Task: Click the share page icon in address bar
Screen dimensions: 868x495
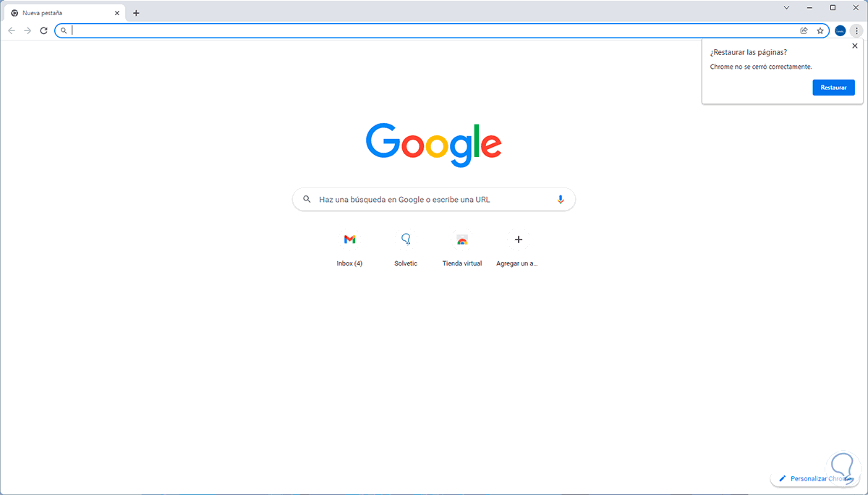Action: point(804,30)
